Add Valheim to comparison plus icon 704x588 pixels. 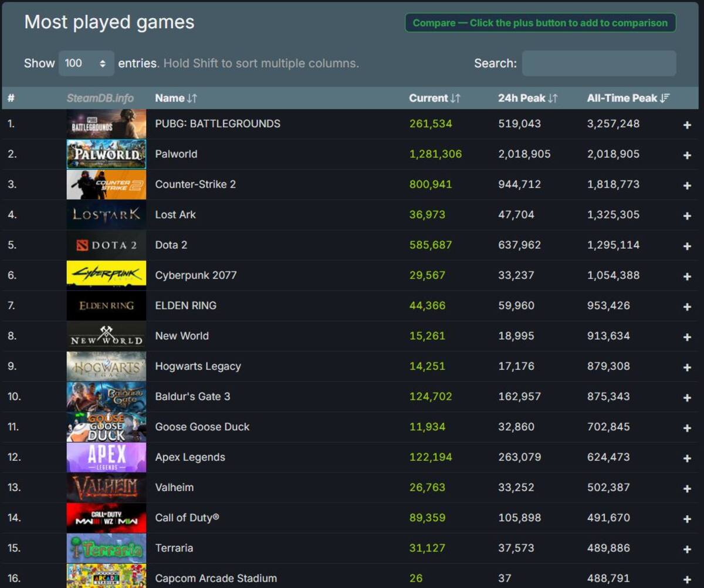(687, 488)
